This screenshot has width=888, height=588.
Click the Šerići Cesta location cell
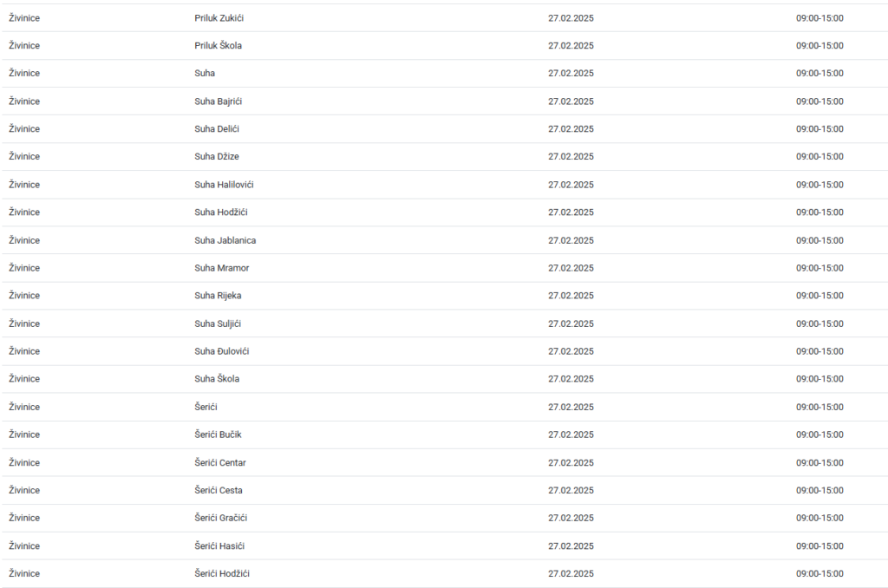pyautogui.click(x=219, y=490)
